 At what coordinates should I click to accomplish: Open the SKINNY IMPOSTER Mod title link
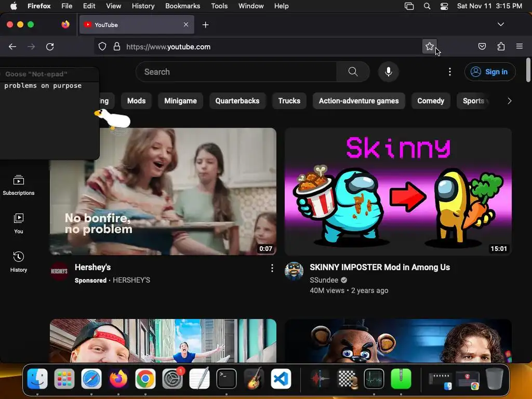[x=380, y=268]
